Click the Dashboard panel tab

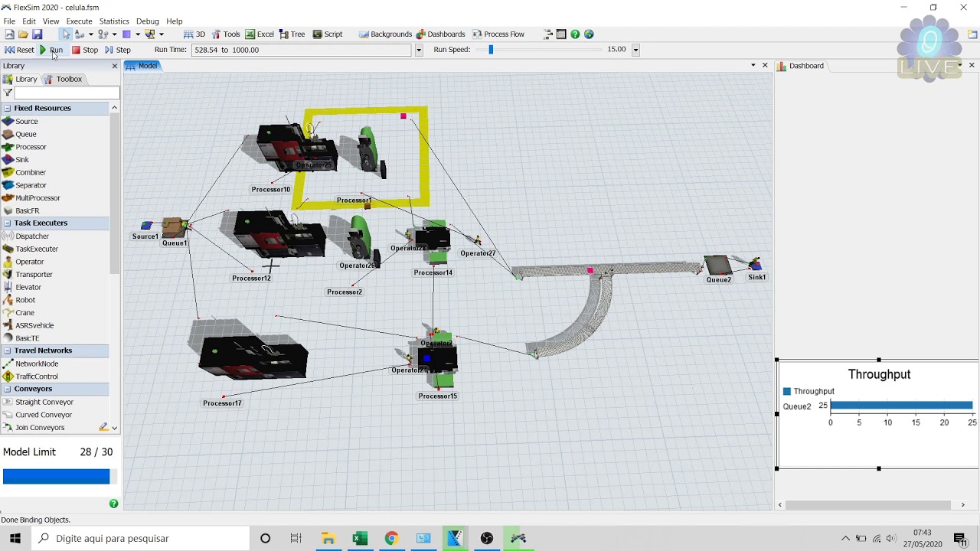[x=800, y=66]
